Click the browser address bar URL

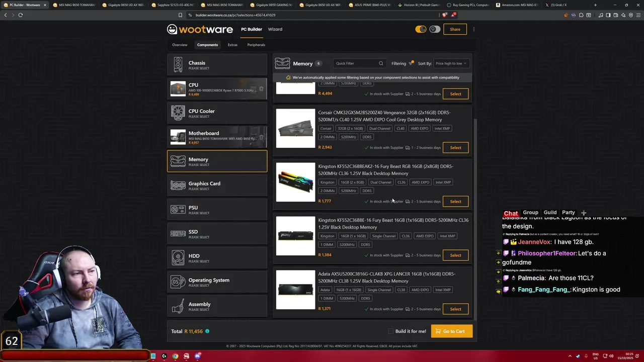(235, 15)
